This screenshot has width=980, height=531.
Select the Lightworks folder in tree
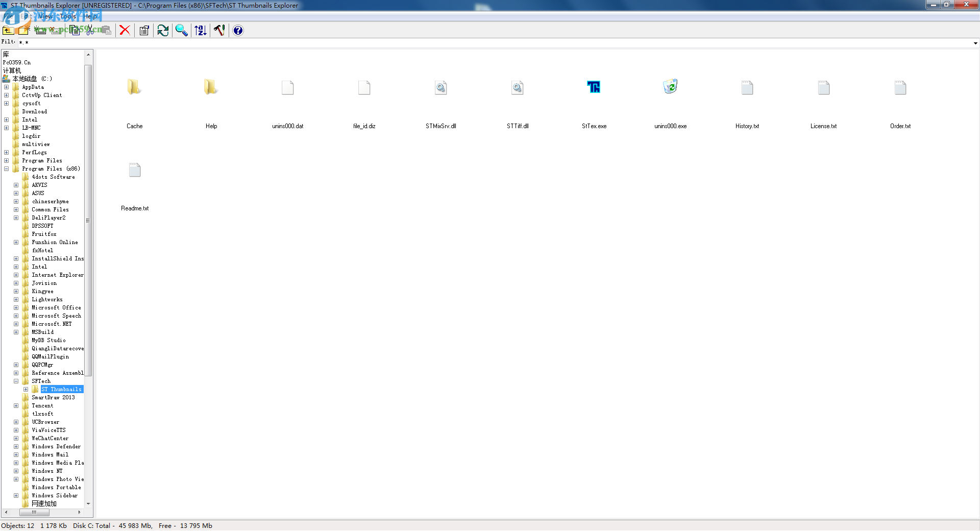pos(47,300)
